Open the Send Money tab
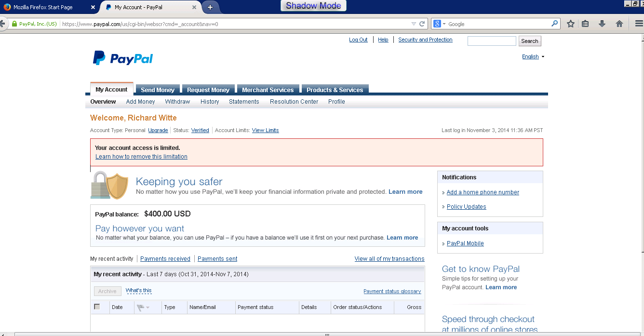 [158, 90]
